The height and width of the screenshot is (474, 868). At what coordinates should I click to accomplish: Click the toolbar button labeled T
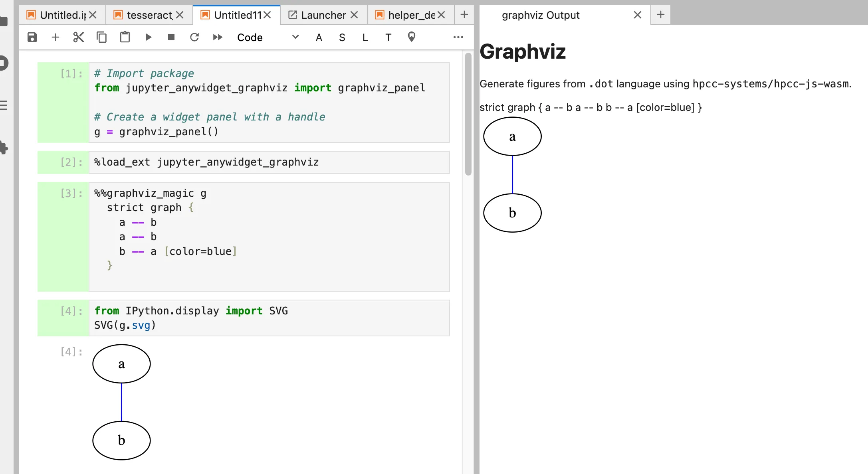pyautogui.click(x=388, y=38)
